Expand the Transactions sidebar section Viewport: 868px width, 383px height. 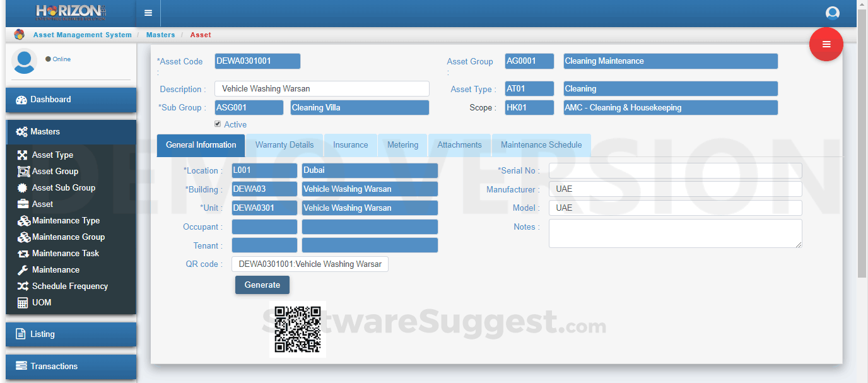coord(71,367)
